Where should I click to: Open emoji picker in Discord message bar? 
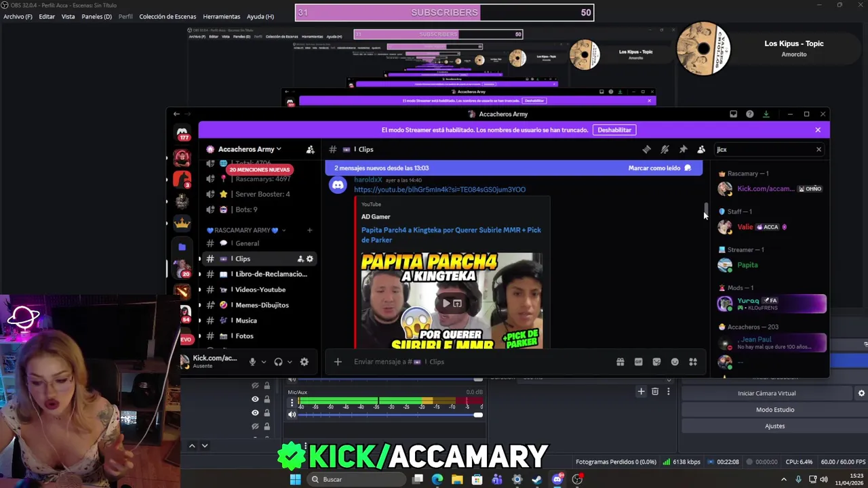(675, 362)
